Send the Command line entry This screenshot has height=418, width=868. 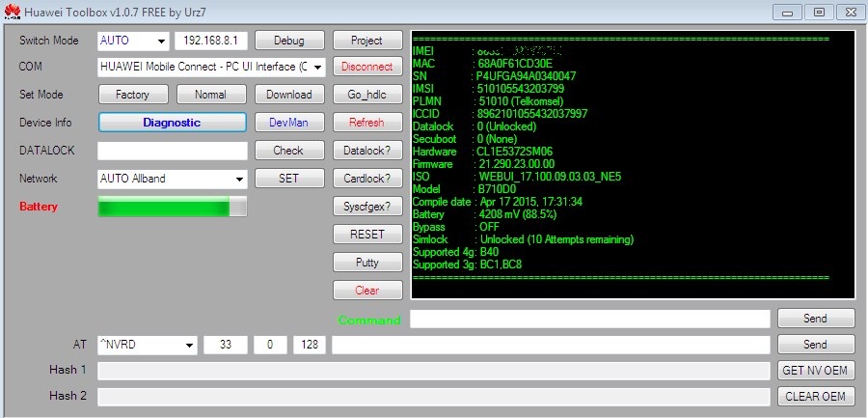point(815,319)
